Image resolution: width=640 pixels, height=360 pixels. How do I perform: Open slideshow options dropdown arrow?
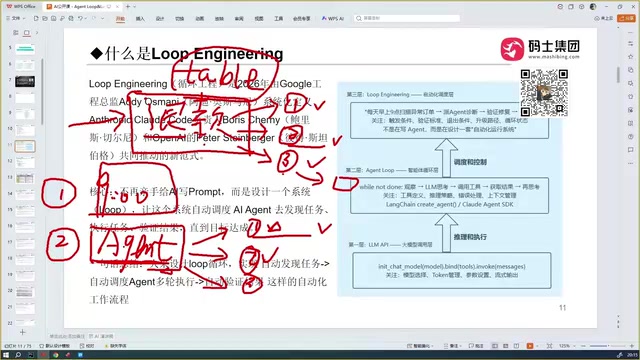537,346
